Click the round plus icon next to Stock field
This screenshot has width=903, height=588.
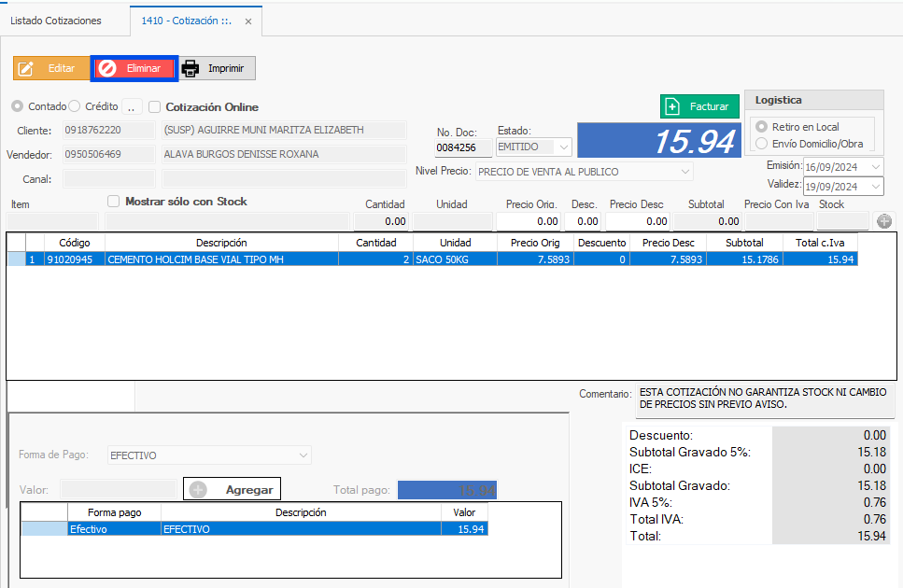coord(883,221)
